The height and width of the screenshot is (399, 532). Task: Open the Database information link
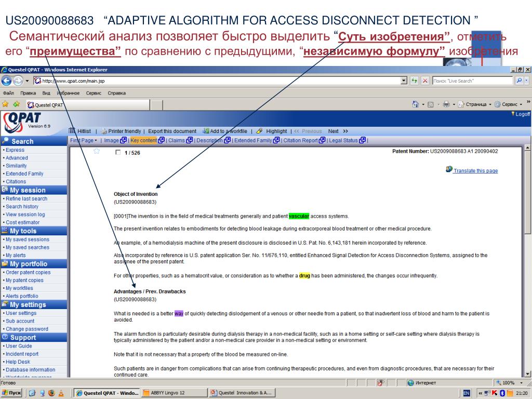coord(30,370)
